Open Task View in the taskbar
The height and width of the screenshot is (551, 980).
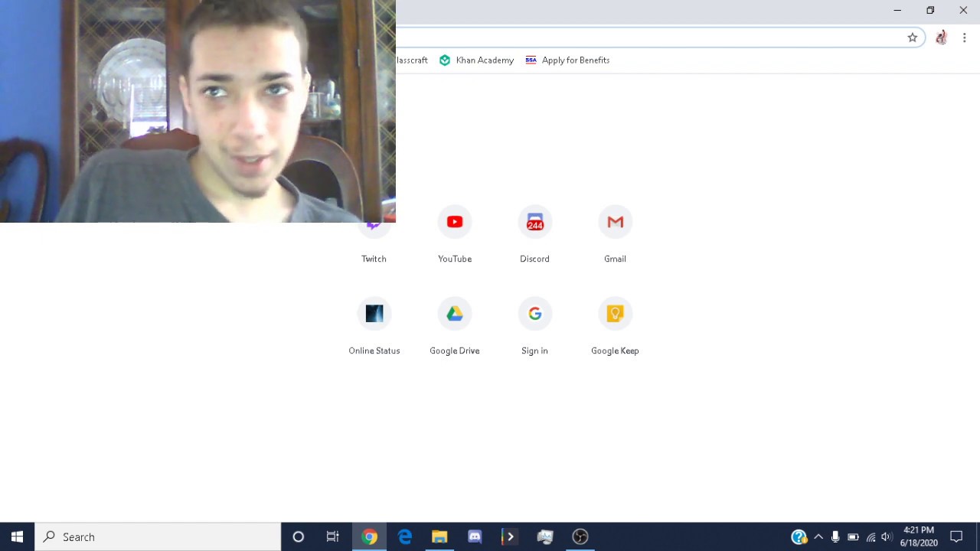coord(333,536)
